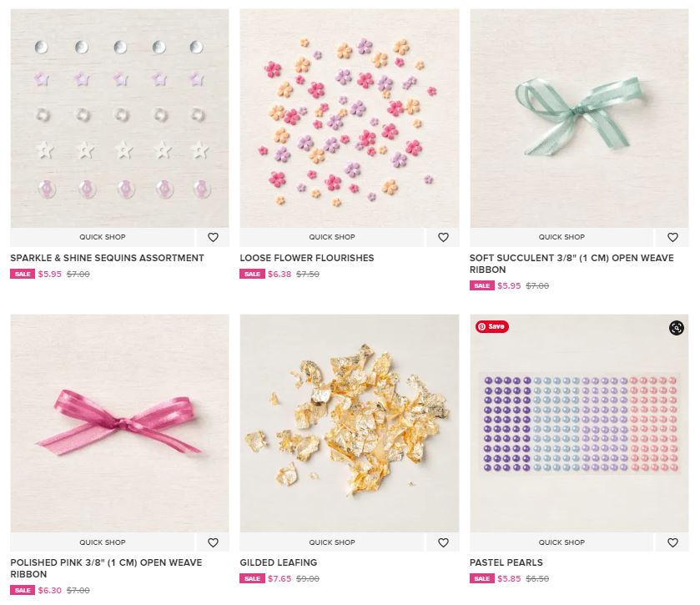Image resolution: width=700 pixels, height=605 pixels.
Task: Quick Shop the Sparkle & Shine Sequins Assortment
Action: pos(103,238)
